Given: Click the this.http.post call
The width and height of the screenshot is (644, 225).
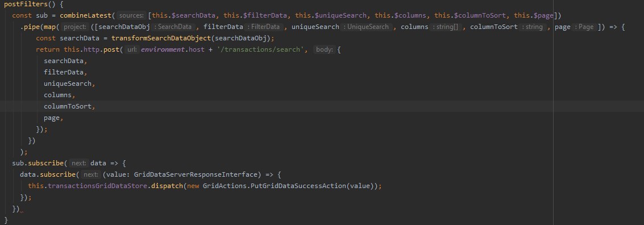Looking at the screenshot, I should pos(92,49).
